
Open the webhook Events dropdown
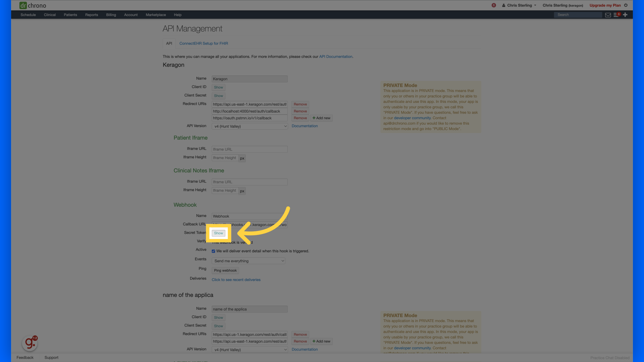(x=248, y=261)
